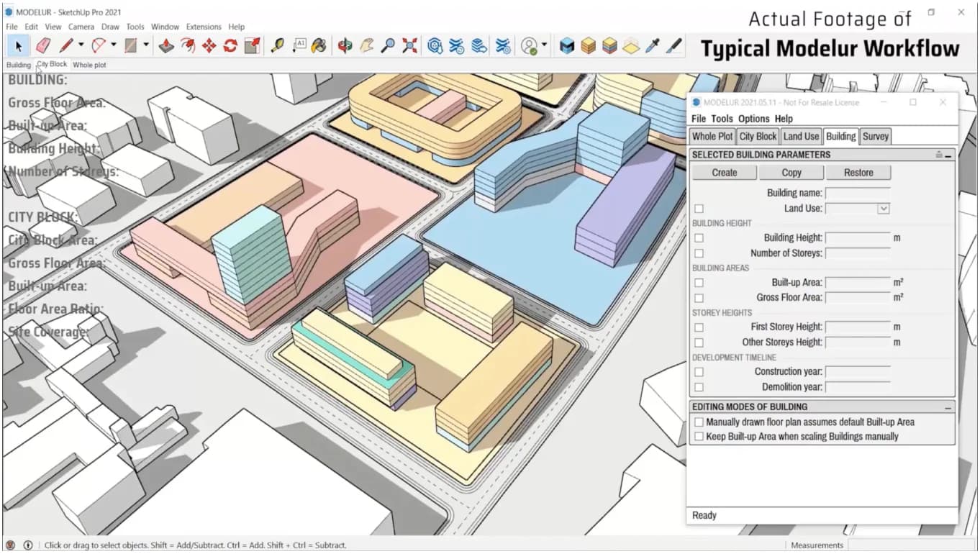Choose the Offset tool
Viewport: 980px width, 554px height.
pyautogui.click(x=188, y=46)
